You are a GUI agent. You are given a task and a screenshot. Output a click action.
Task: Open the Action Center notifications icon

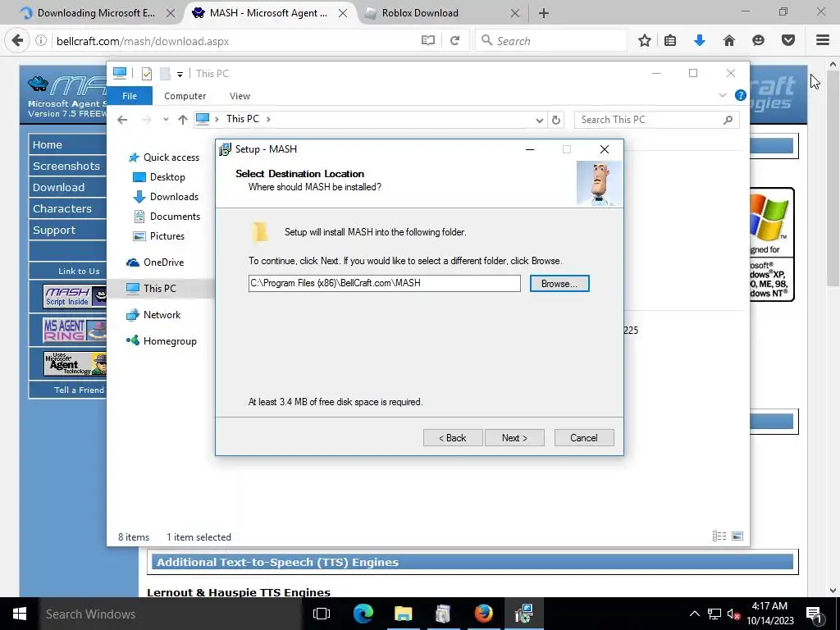[x=815, y=614]
